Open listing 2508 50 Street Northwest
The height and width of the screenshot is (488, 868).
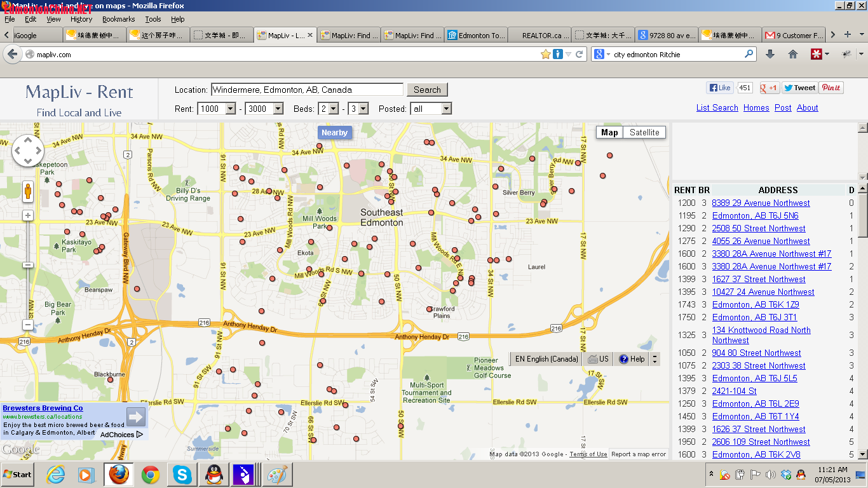759,228
